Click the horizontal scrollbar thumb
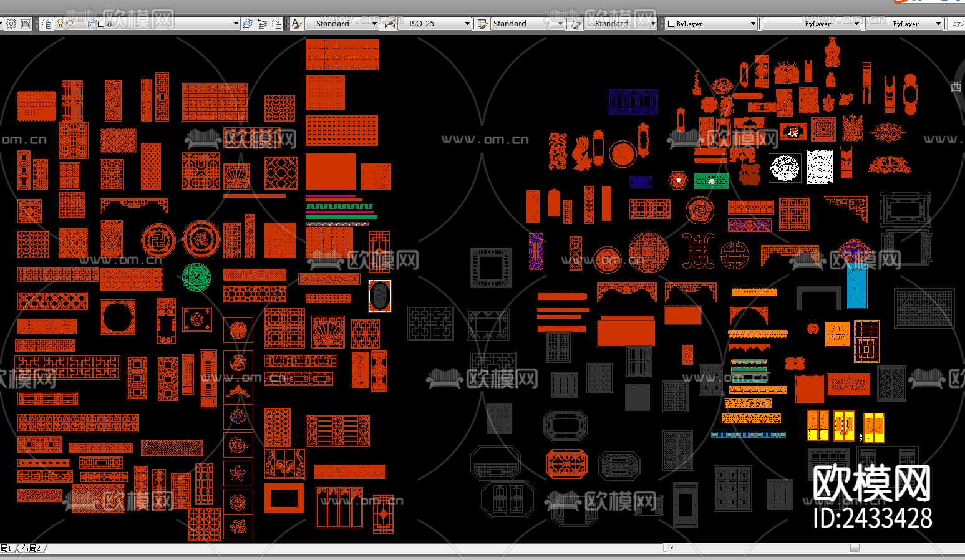The image size is (965, 560). tap(855, 548)
